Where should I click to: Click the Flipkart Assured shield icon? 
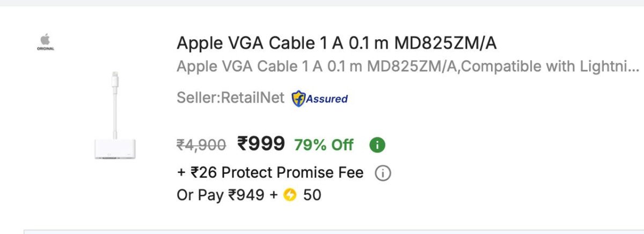click(298, 99)
